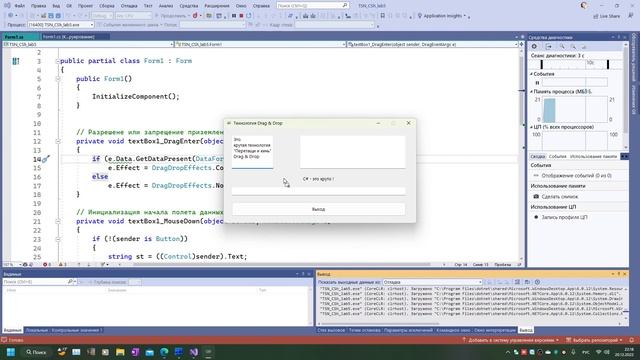Open the TSN_CSh_lab5 project navigation dropdown
640x360 pixels.
[x=88, y=44]
